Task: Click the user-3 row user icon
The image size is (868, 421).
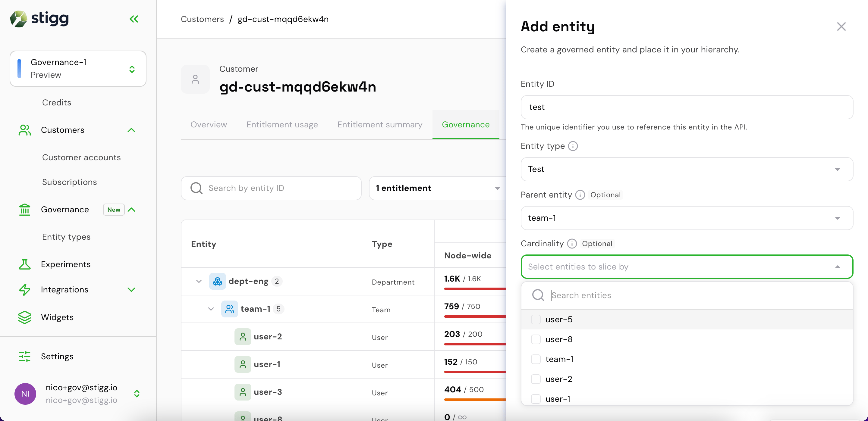Action: [x=243, y=392]
